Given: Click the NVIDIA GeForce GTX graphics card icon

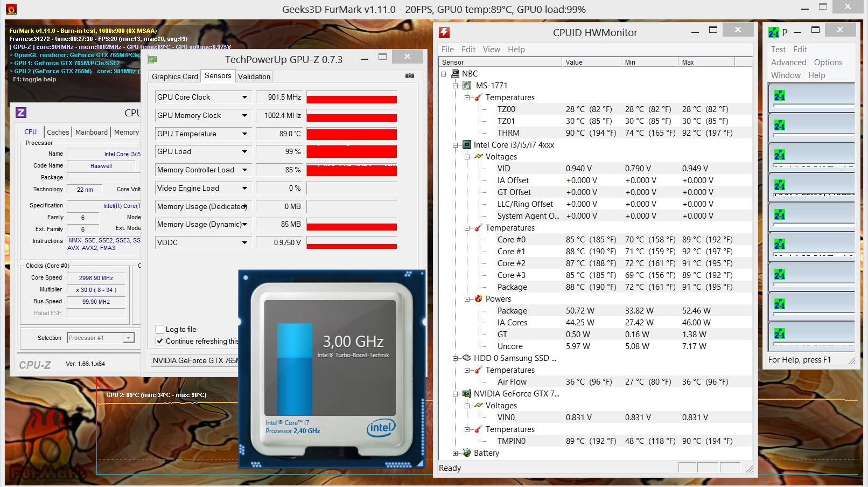Looking at the screenshot, I should tap(467, 393).
